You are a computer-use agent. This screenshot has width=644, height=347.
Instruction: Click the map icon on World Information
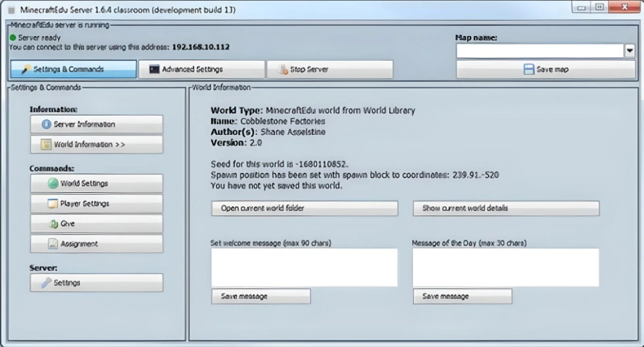tap(46, 144)
